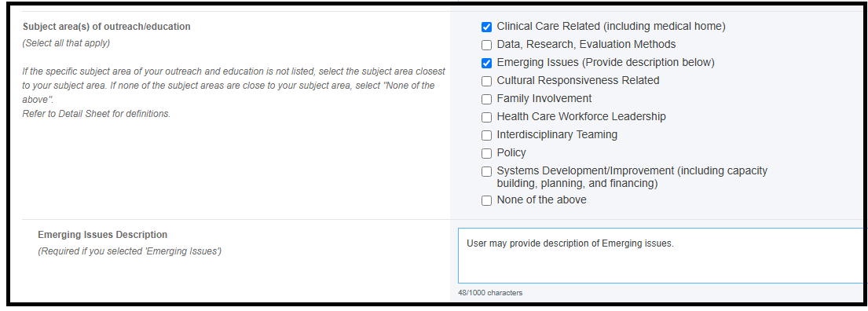Click the Select all that apply hint
Viewport: 868px width, 311px height.
(66, 43)
